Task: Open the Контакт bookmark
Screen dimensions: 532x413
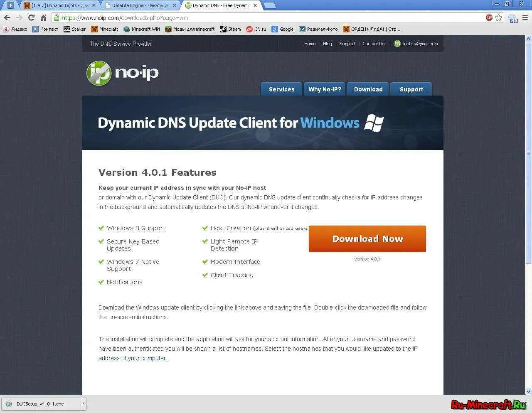Action: 45,29
